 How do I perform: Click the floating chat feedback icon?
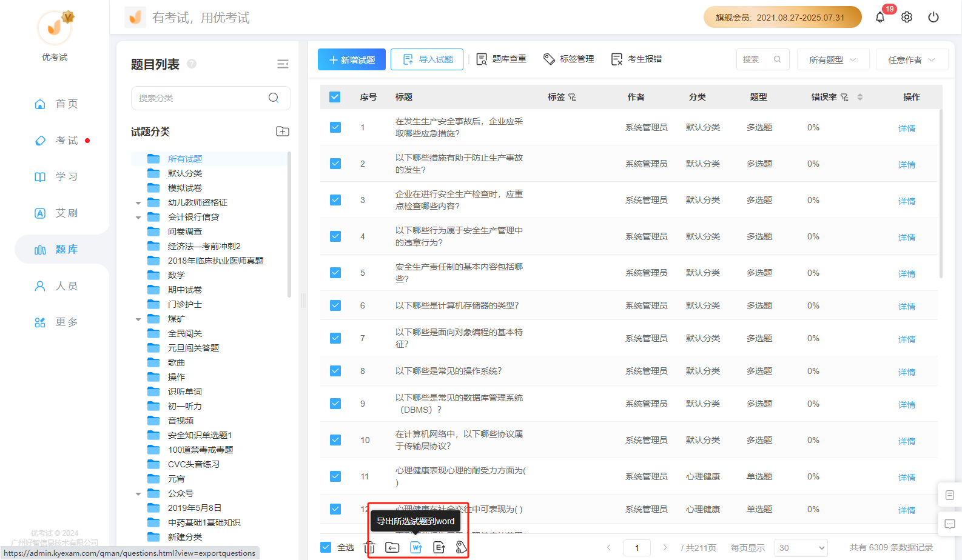pyautogui.click(x=950, y=524)
